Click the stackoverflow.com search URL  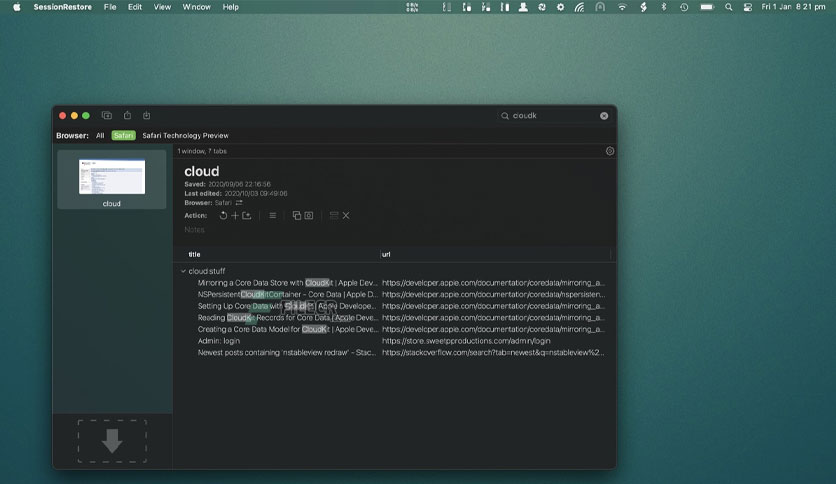pos(493,353)
